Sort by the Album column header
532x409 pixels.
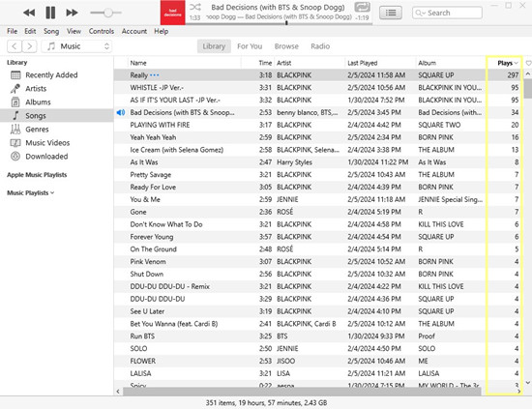428,63
